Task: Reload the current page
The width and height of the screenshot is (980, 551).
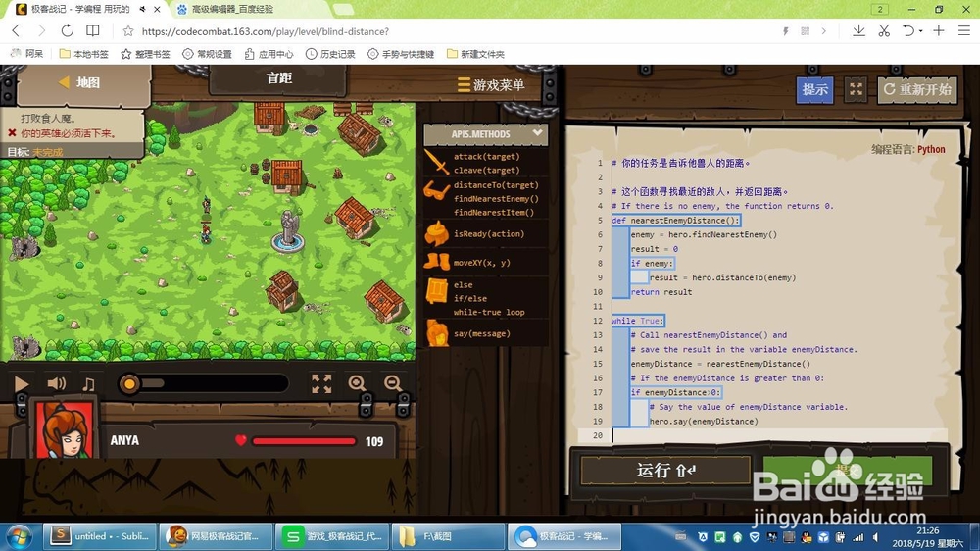Action: 67,31
